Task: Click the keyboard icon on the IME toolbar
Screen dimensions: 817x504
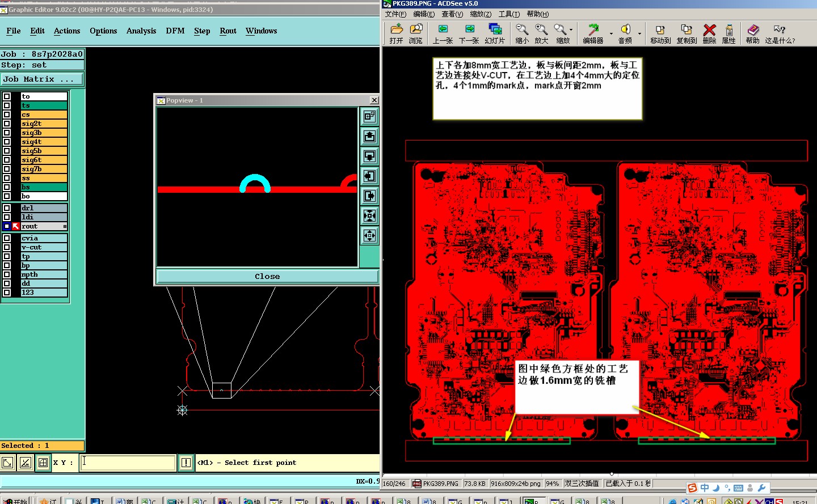Action: coord(738,488)
